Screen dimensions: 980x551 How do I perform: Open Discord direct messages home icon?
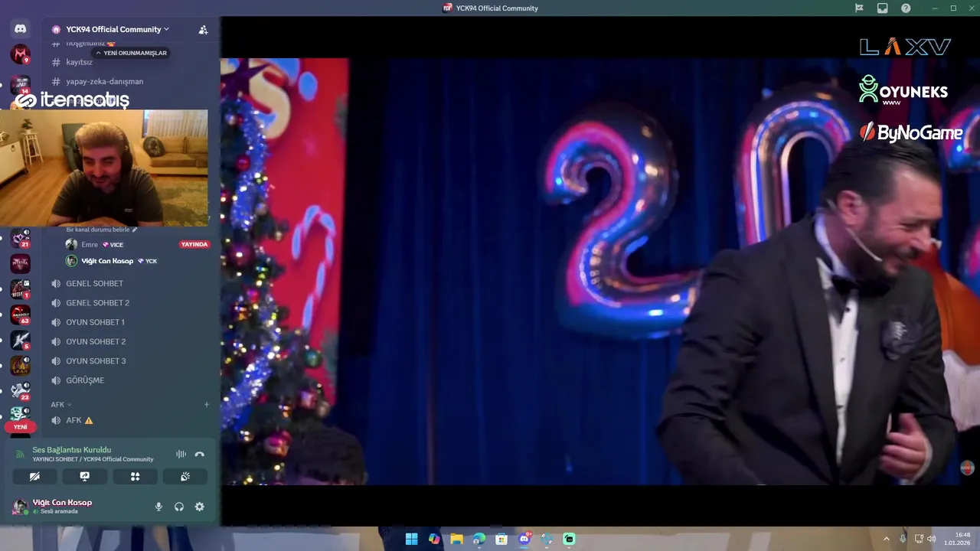point(21,29)
